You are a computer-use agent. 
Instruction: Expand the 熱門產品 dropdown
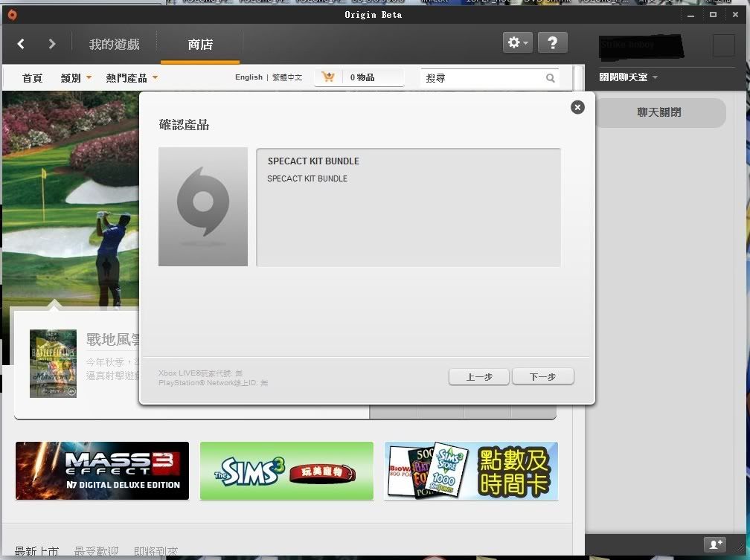[x=132, y=77]
